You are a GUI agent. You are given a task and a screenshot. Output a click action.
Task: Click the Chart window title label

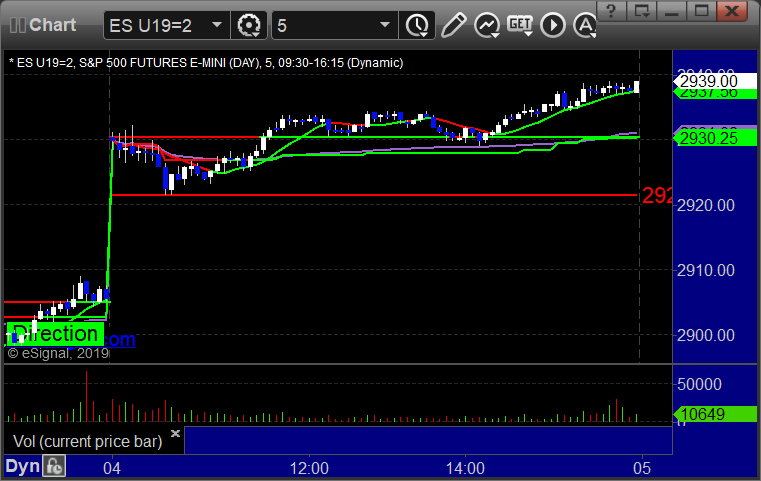tap(52, 25)
